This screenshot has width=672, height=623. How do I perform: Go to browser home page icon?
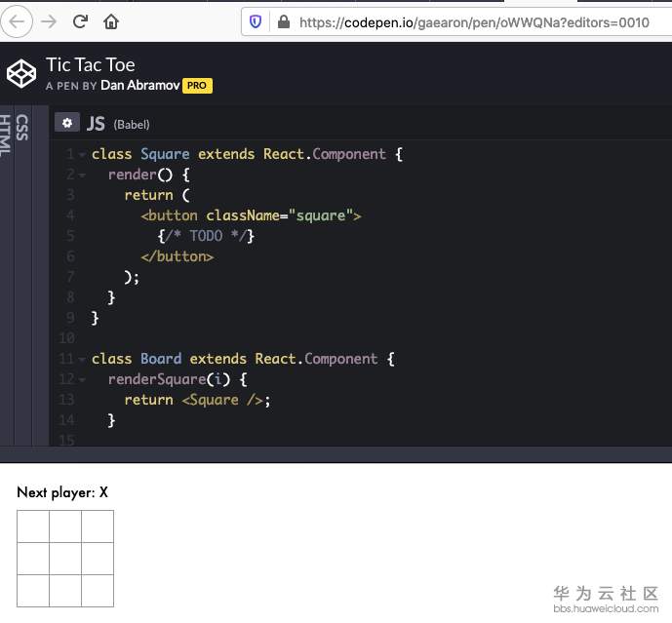(x=111, y=21)
